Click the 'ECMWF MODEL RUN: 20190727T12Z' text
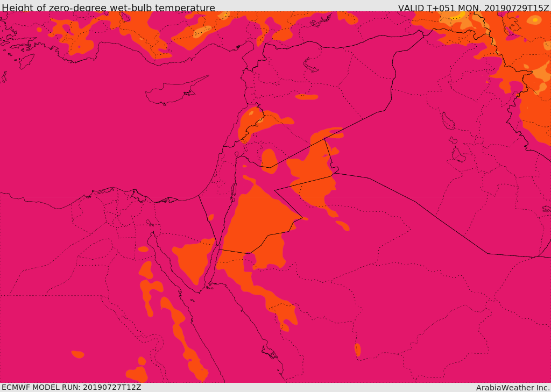Image resolution: width=551 pixels, height=392 pixels. [72, 387]
